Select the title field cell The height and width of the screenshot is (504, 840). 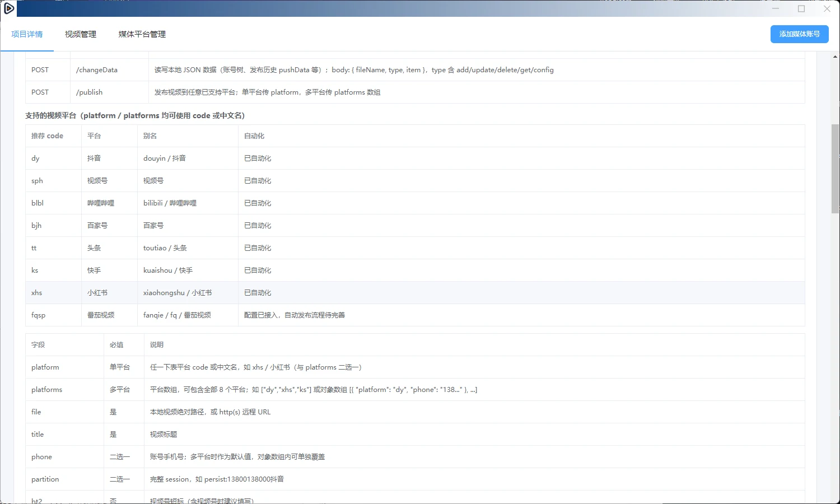pyautogui.click(x=65, y=435)
